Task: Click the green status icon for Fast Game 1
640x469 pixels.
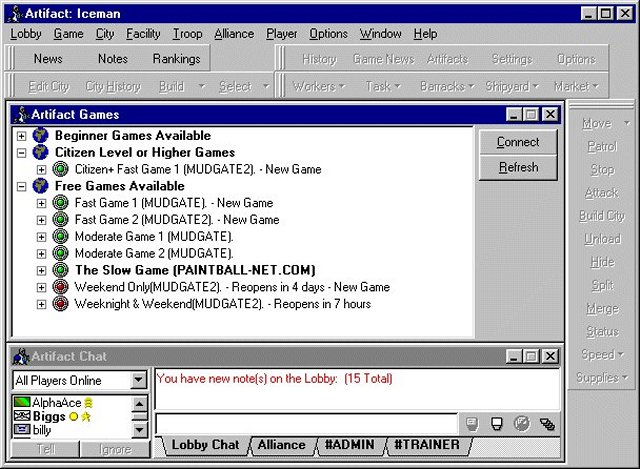Action: (x=60, y=203)
